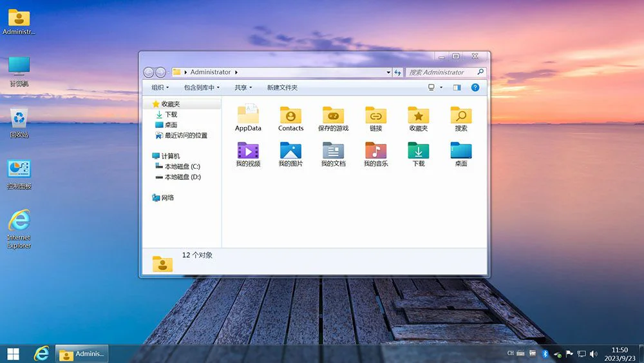Open the AppData folder
Screen dimensions: 644x363
(x=248, y=119)
